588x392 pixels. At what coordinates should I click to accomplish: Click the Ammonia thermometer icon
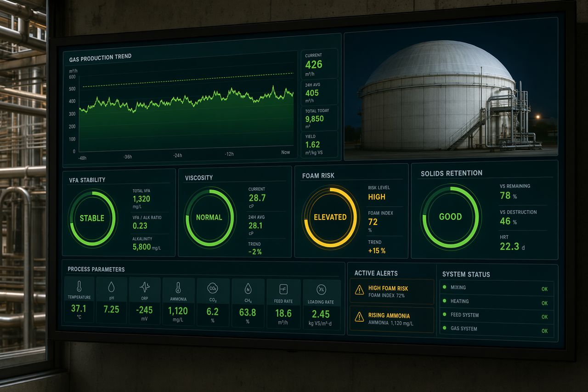[x=178, y=288]
